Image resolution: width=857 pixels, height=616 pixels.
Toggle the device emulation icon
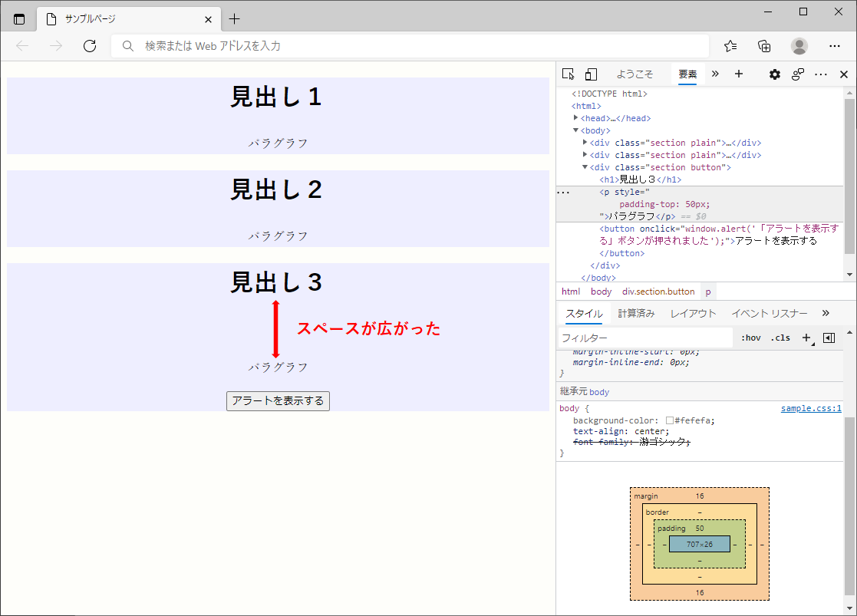[590, 74]
